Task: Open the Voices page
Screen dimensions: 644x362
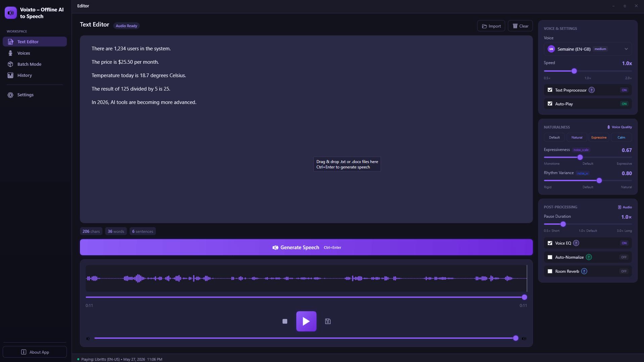Action: coord(35,53)
